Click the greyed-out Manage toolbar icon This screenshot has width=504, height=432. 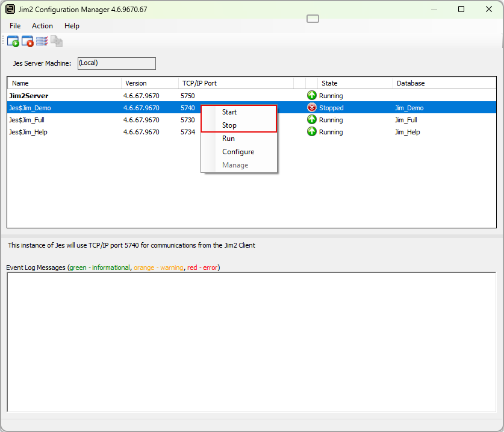[x=56, y=42]
